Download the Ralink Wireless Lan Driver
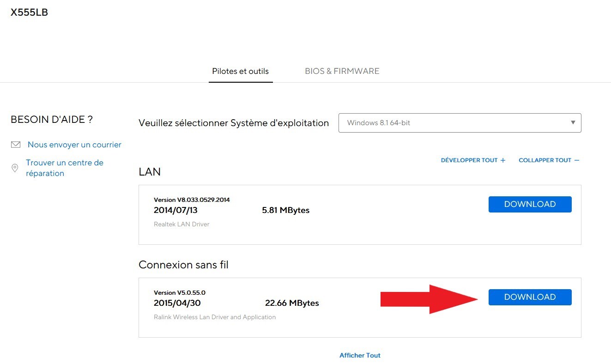 [x=530, y=297]
